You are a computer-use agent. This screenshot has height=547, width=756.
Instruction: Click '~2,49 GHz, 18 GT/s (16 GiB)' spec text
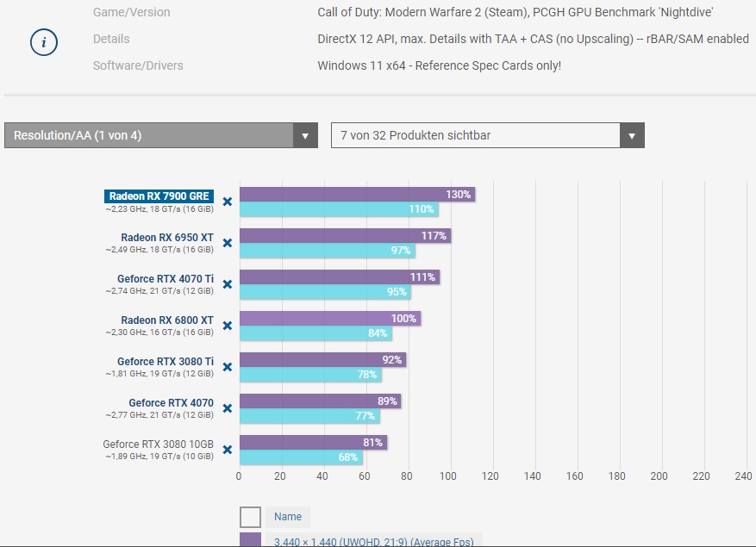coord(159,250)
